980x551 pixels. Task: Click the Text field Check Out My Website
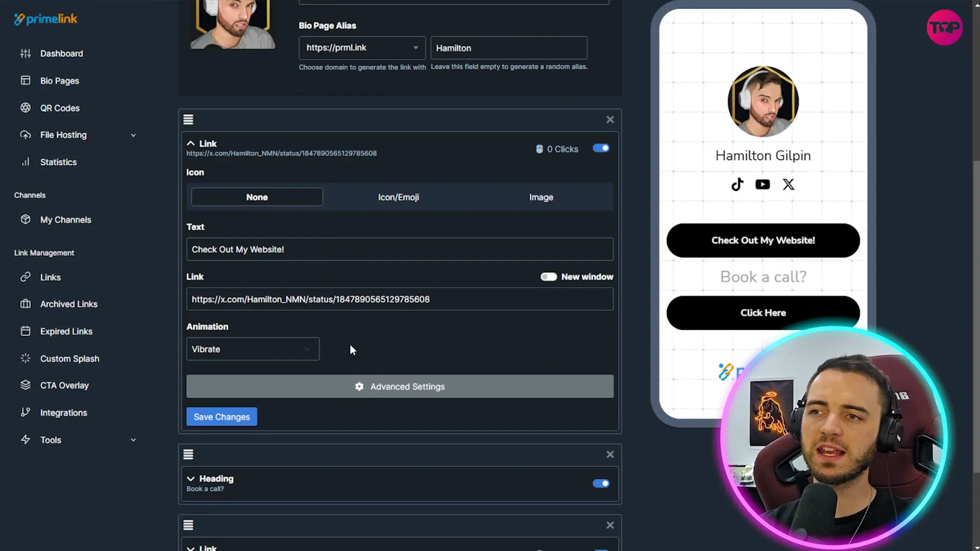pyautogui.click(x=400, y=249)
